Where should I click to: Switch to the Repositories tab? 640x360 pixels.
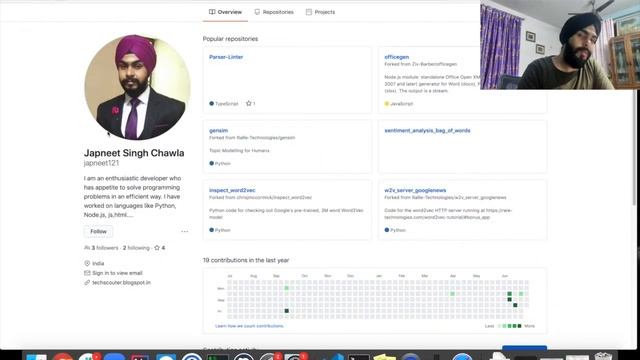274,12
